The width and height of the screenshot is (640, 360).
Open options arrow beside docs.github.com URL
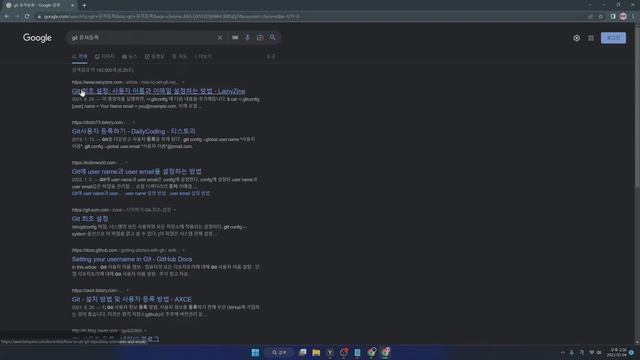click(x=183, y=250)
